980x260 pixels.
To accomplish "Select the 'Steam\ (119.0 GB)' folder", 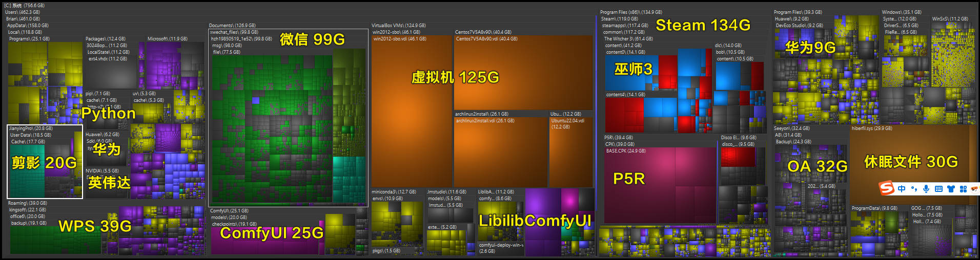I will pos(620,19).
